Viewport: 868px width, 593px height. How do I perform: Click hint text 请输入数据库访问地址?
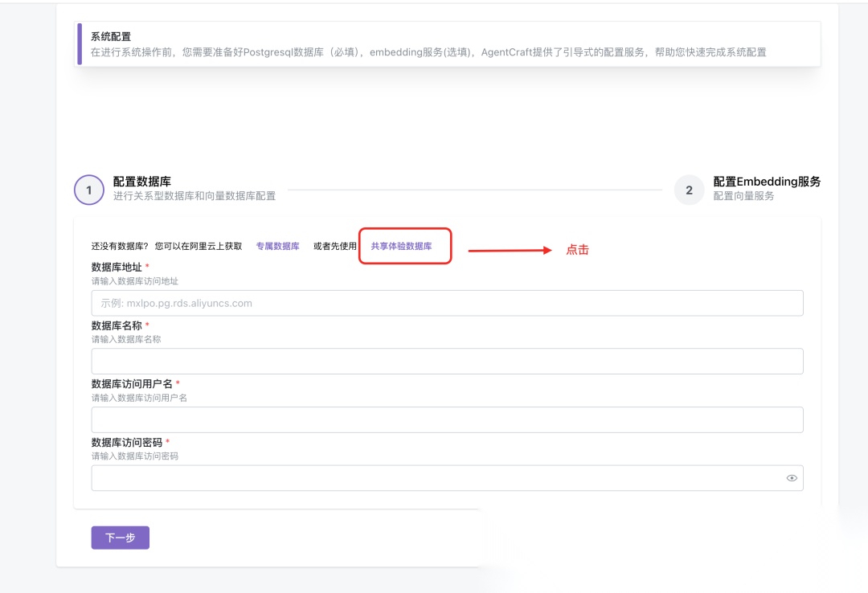click(x=135, y=281)
